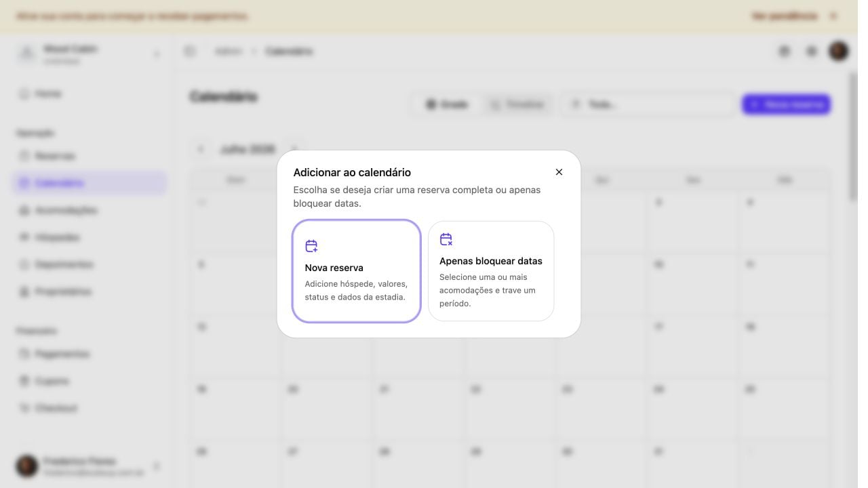Dismiss the top banner with its X
Screen dimensions: 868x488
click(833, 16)
